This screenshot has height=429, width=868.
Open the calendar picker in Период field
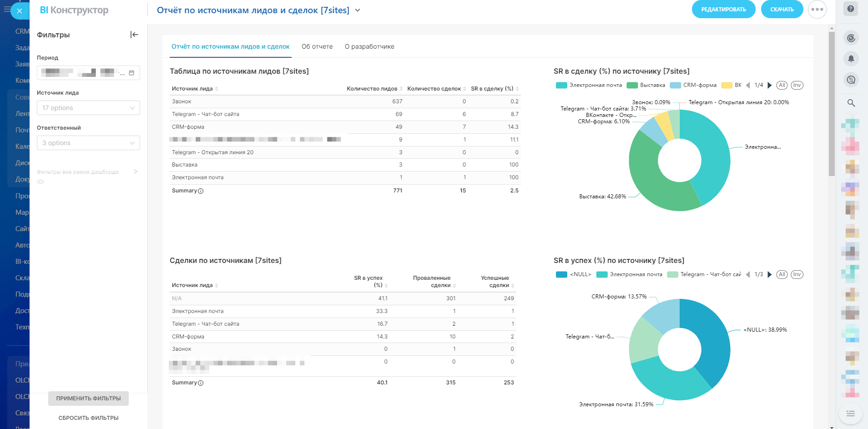coord(131,73)
